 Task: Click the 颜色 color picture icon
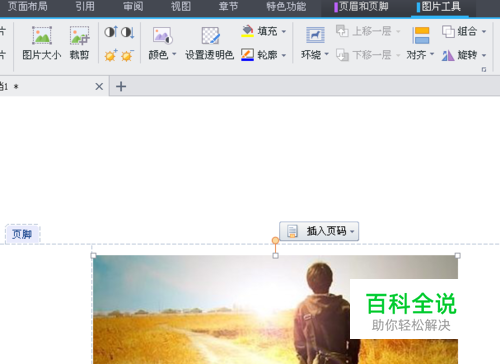(162, 35)
